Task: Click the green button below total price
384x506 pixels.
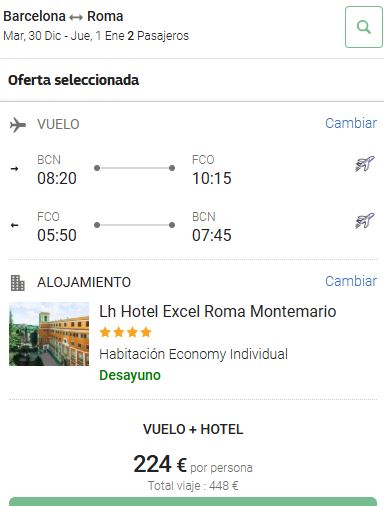Action: 193,502
